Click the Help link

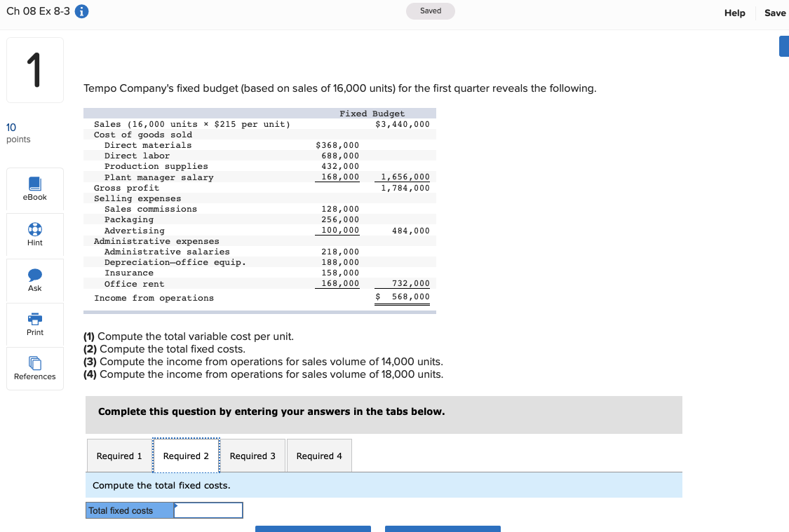pos(735,13)
